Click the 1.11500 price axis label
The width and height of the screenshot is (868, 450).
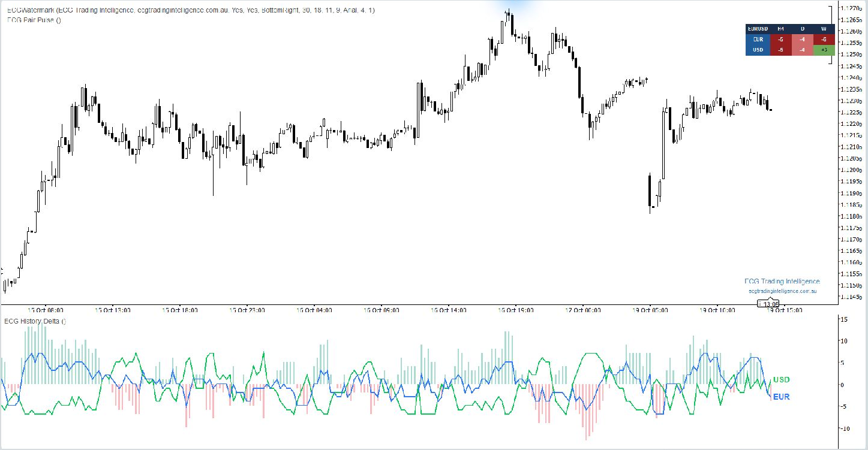tap(850, 286)
